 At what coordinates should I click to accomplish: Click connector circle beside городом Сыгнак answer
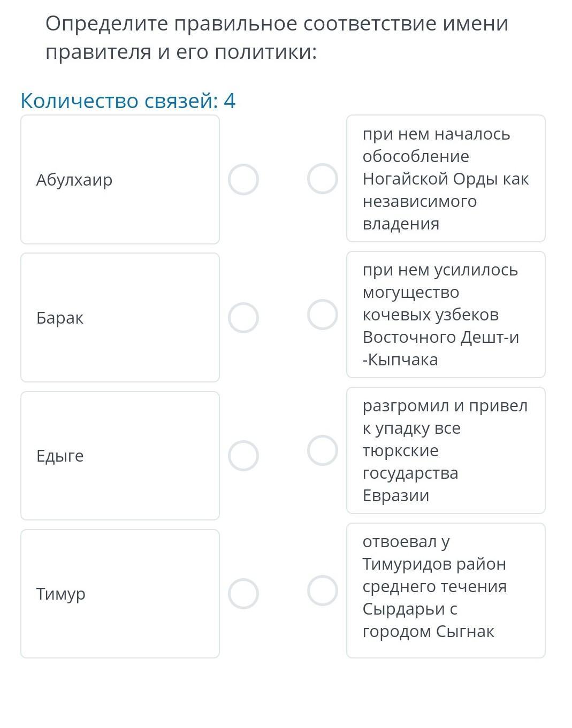coord(323,591)
